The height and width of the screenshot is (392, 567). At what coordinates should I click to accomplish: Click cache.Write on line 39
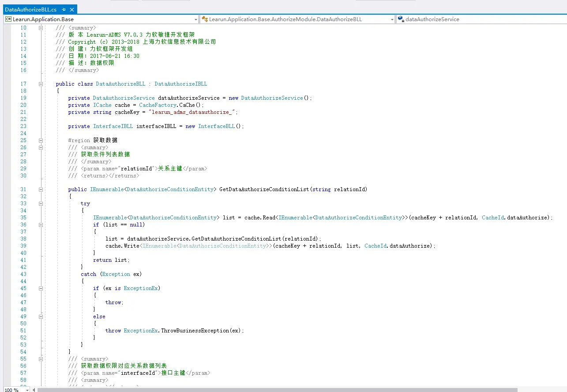pyautogui.click(x=122, y=246)
